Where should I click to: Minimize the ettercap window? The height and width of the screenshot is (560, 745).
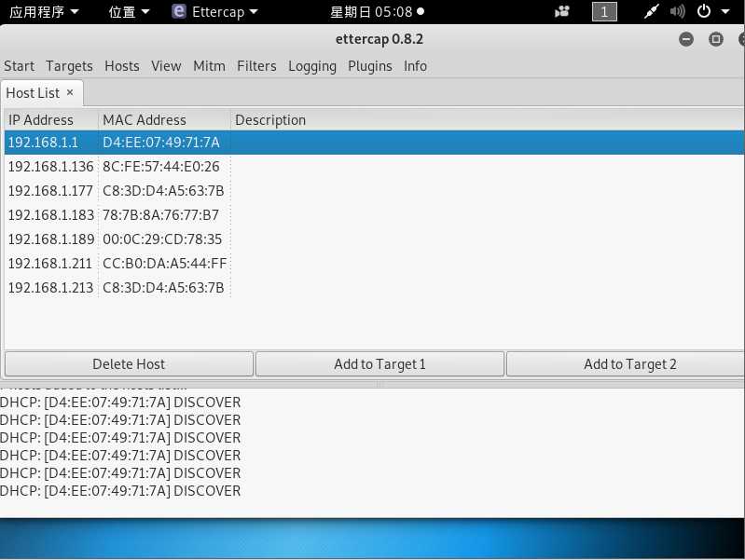tap(686, 39)
